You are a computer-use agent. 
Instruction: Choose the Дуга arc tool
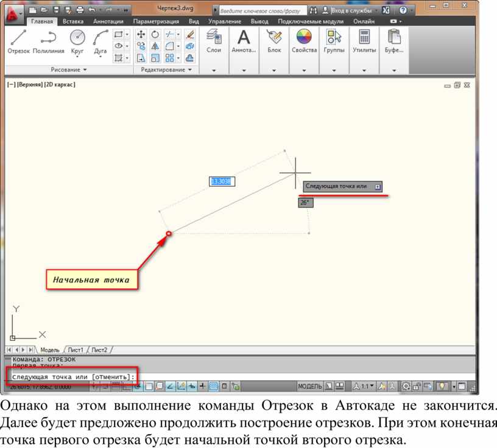100,42
